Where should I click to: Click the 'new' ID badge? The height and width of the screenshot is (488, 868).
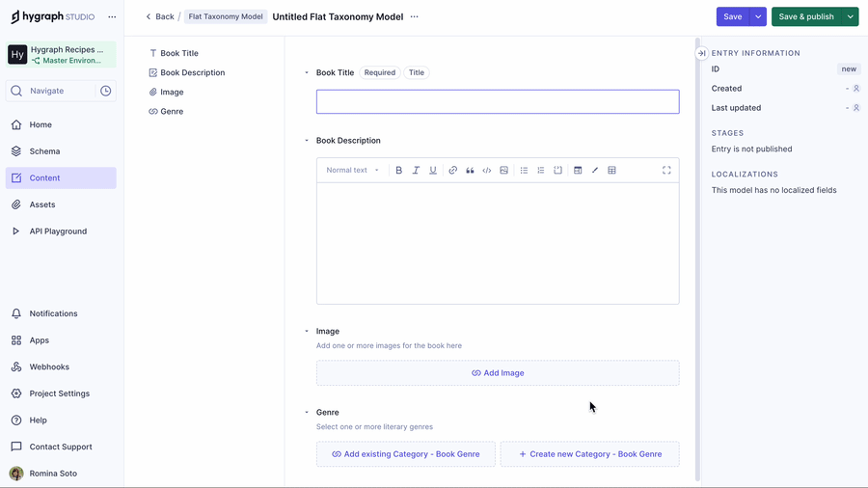(849, 69)
